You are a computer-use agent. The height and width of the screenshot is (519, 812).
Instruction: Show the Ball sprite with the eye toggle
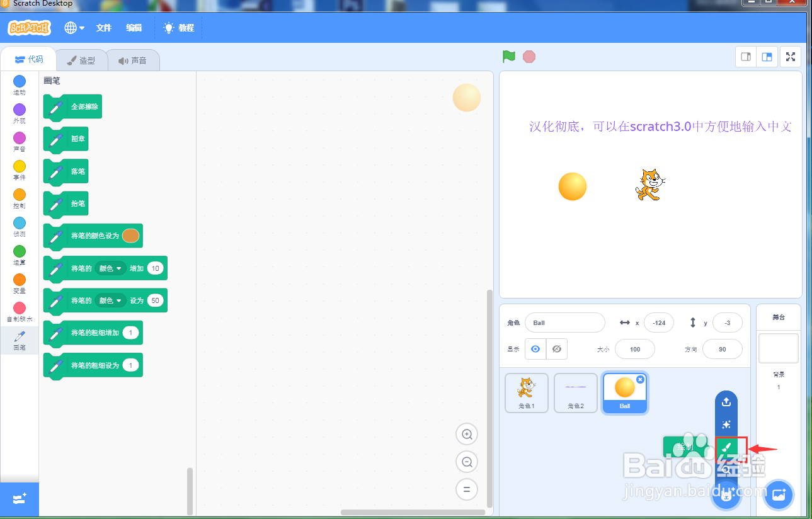coord(535,349)
